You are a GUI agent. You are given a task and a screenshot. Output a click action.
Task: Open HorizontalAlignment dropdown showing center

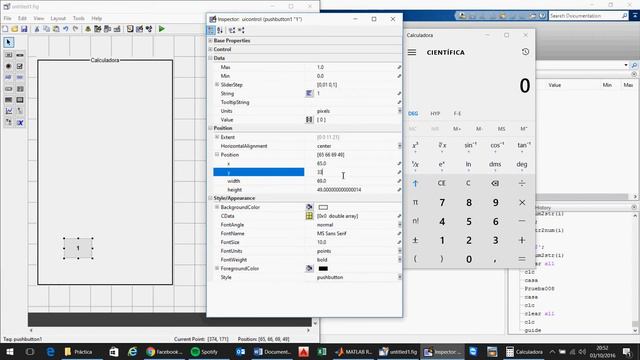[x=399, y=146]
